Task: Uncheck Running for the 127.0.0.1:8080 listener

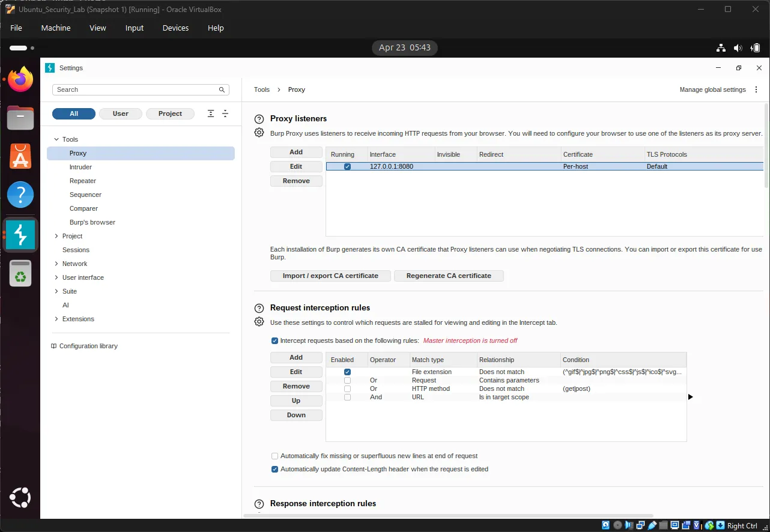Action: [347, 166]
